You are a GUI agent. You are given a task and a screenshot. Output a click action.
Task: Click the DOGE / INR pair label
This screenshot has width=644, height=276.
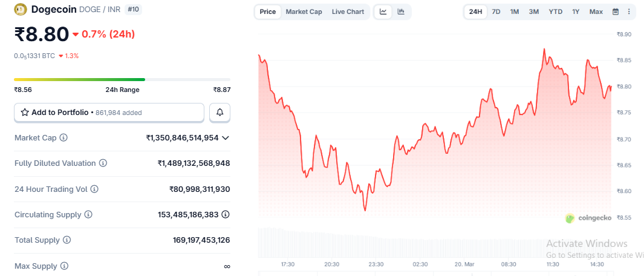coord(100,10)
